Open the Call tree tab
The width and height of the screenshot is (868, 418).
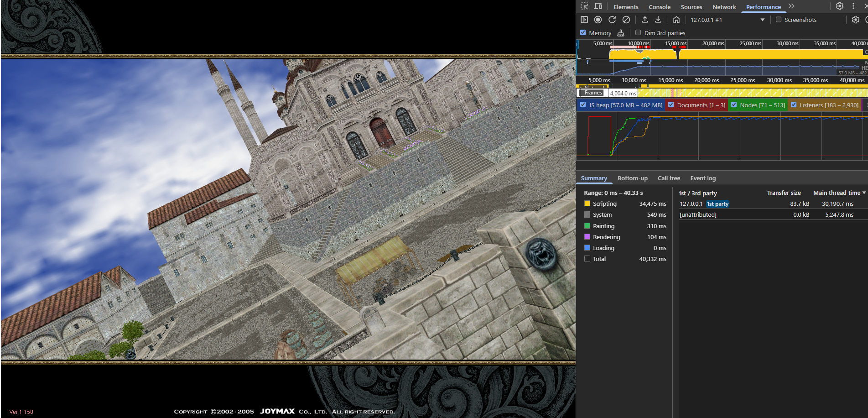(x=669, y=178)
